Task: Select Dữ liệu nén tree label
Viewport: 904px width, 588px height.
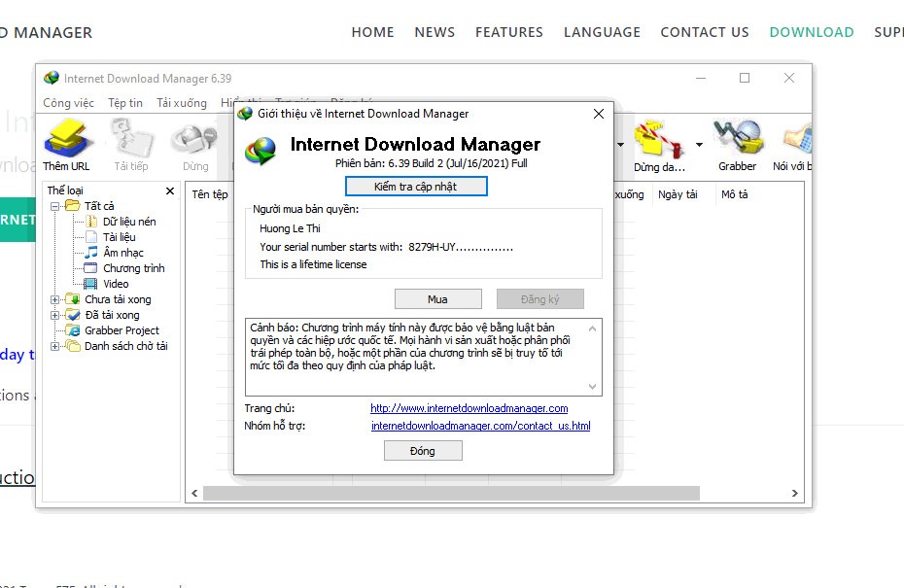Action: pos(129,222)
